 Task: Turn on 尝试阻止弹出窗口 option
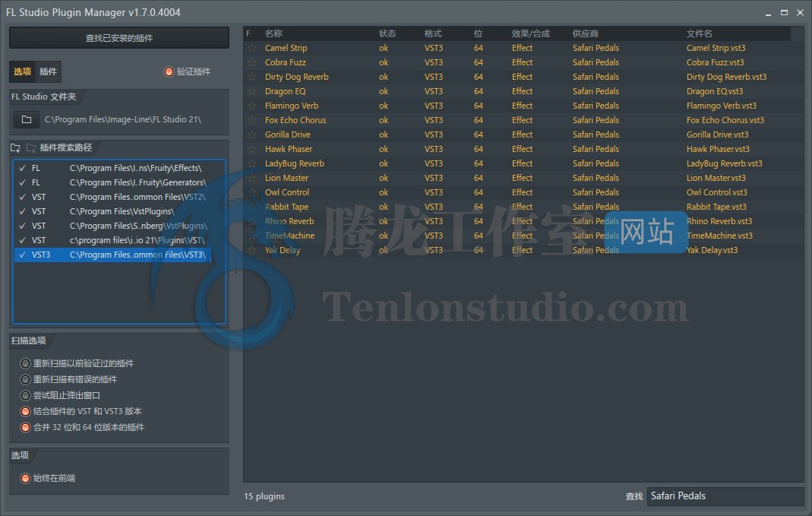click(25, 395)
